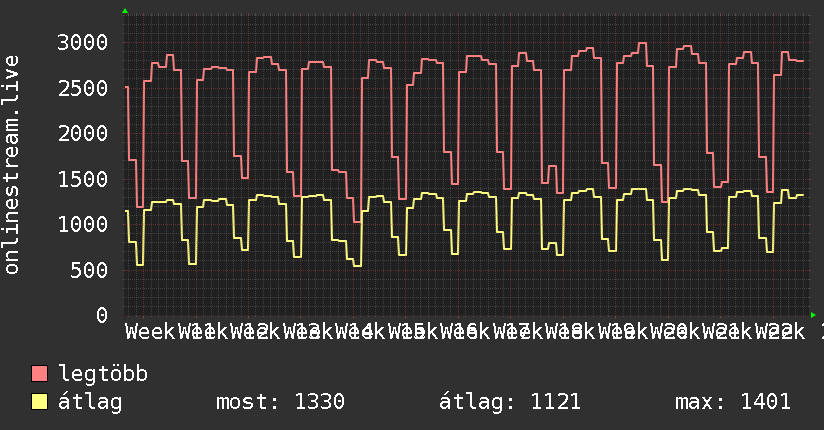
Task: Click the onlinestream.live vertical axis title
Action: (x=12, y=165)
